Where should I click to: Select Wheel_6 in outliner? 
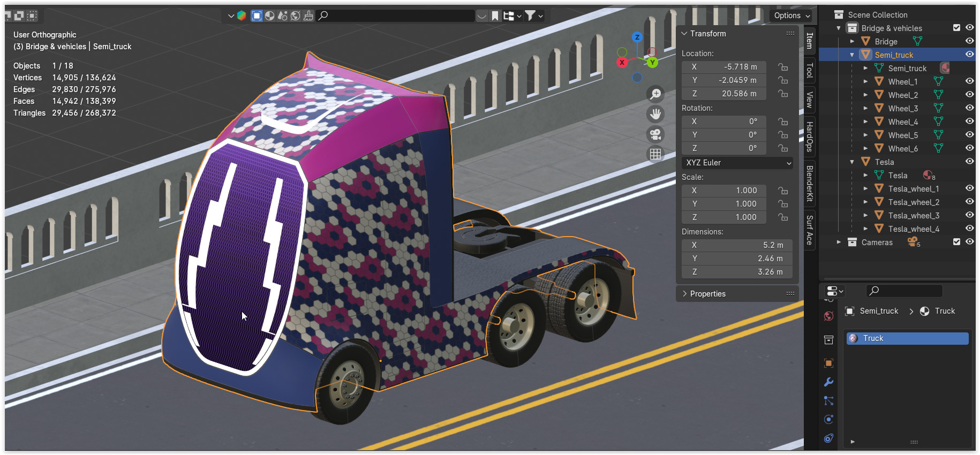click(x=903, y=148)
